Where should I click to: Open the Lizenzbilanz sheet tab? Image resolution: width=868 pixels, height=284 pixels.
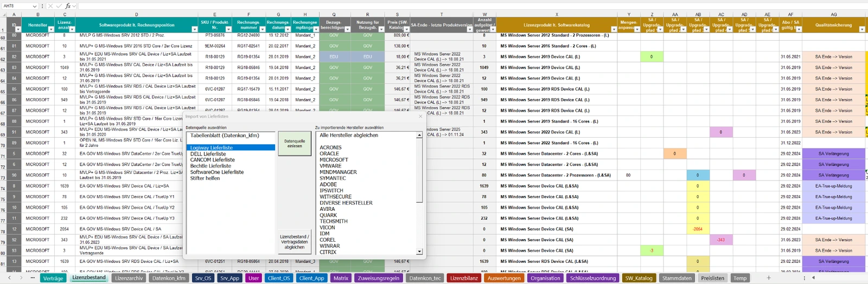click(464, 278)
